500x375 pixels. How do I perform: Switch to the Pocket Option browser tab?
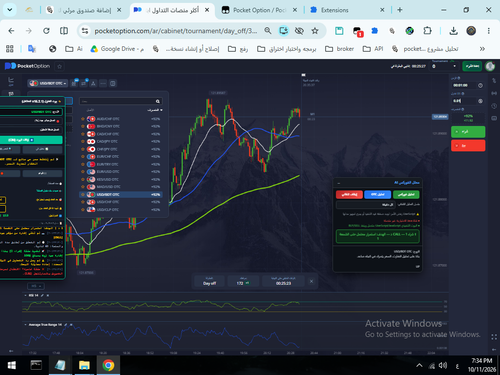[260, 10]
